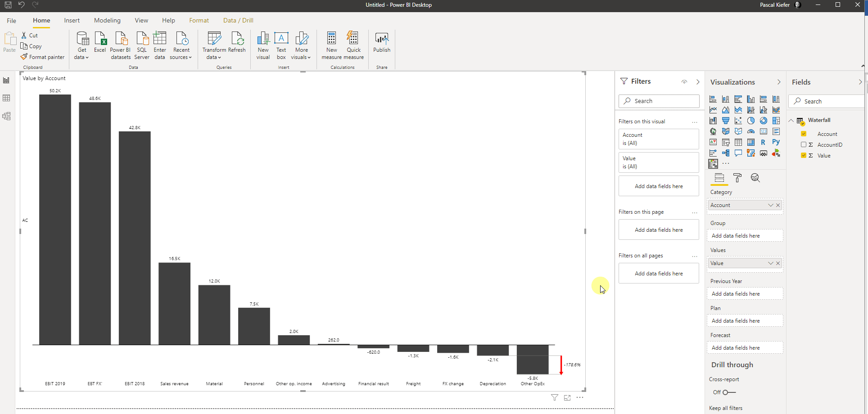Select the Pie chart visualization icon
868x414 pixels.
coord(751,120)
